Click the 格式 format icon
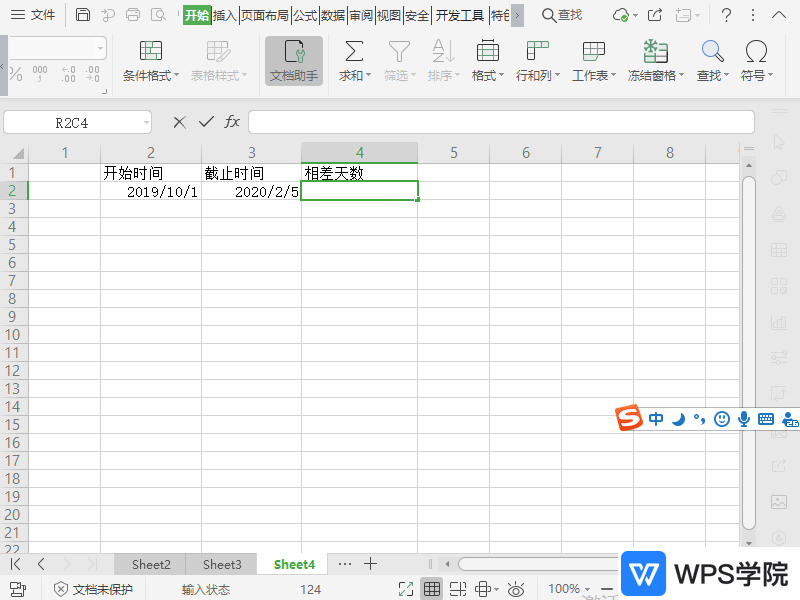The image size is (800, 600). (x=488, y=51)
